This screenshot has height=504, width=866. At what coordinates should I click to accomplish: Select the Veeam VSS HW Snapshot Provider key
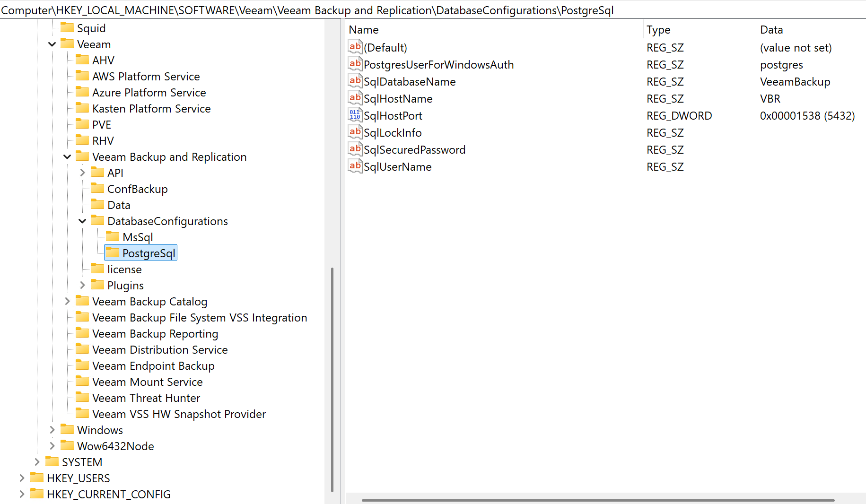179,414
